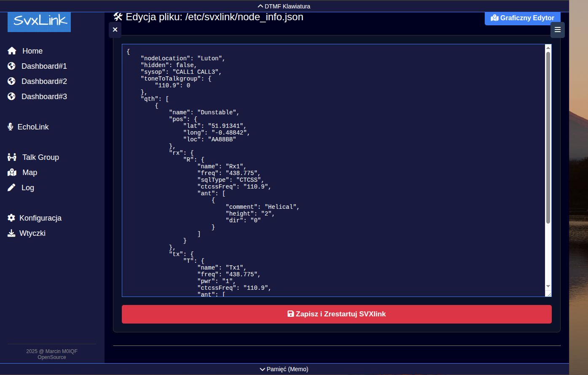588x375 pixels.
Task: Open the Graficzny Edytor
Action: (522, 18)
